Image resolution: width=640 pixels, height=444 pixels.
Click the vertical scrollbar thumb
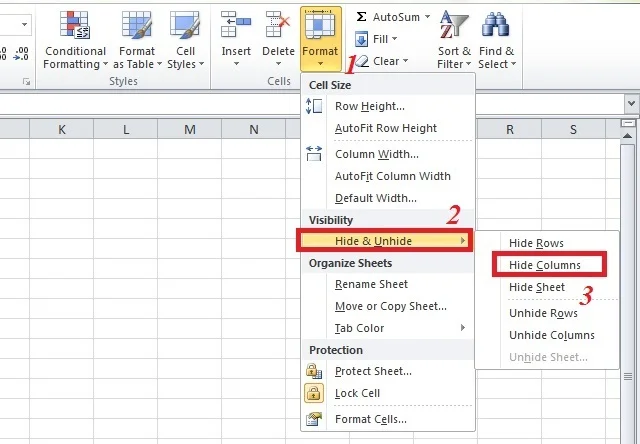(x=628, y=294)
